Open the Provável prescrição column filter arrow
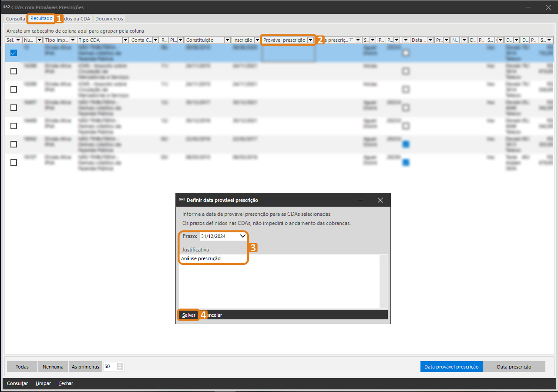Screen dimensions: 558x392 tap(310, 40)
